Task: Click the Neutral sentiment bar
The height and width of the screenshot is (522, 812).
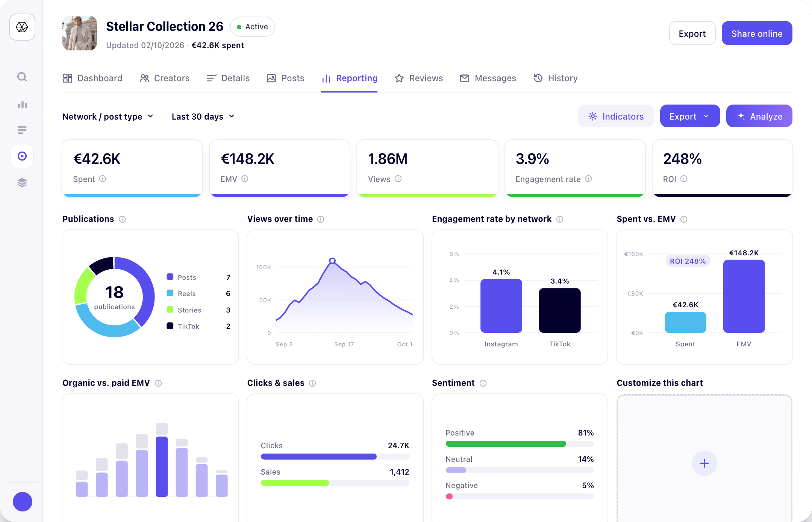Action: 520,470
